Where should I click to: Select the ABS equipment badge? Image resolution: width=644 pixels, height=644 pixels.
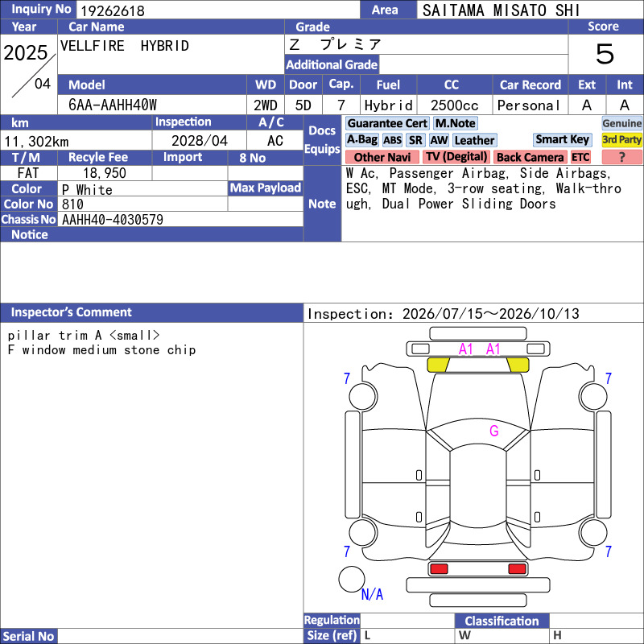[x=392, y=140]
